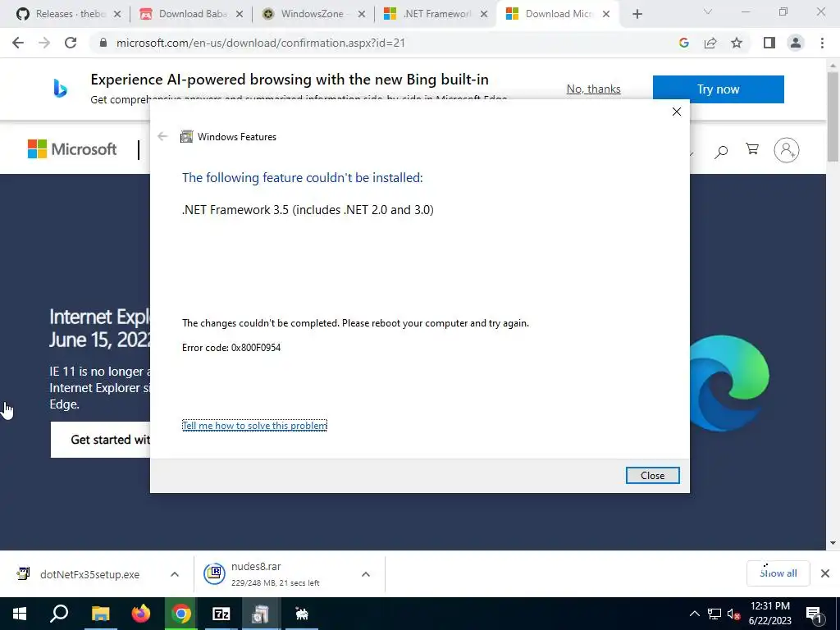The image size is (840, 630).
Task: Click the address bar URL
Action: (260, 43)
